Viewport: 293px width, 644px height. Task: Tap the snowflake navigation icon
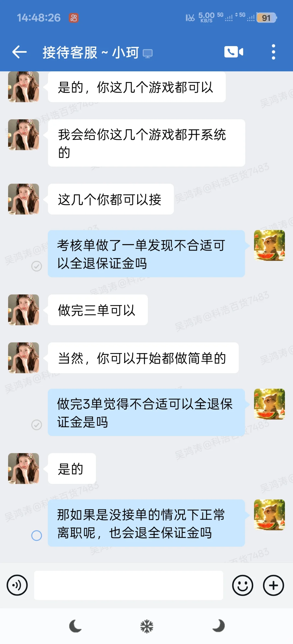click(x=147, y=626)
